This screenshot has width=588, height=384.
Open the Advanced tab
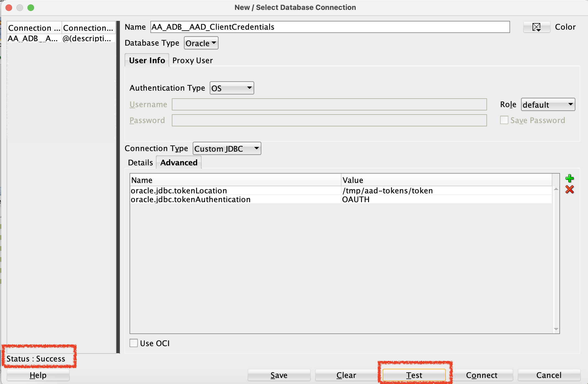[179, 162]
